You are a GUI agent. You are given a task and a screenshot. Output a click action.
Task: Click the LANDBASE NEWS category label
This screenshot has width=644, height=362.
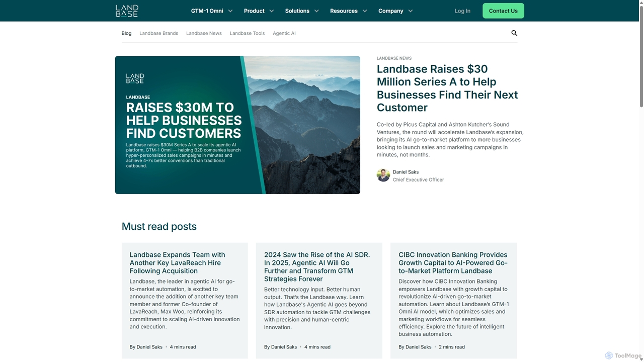(x=394, y=58)
